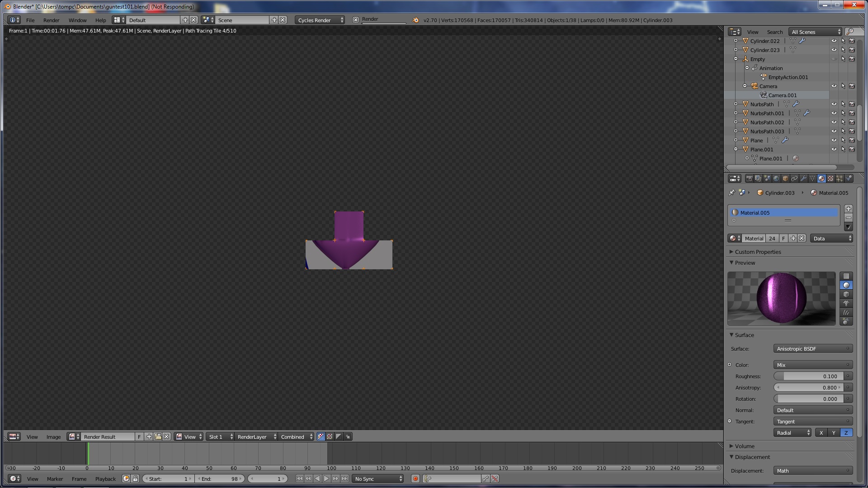Remove the selected material slot
This screenshot has height=488, width=868.
tap(849, 218)
